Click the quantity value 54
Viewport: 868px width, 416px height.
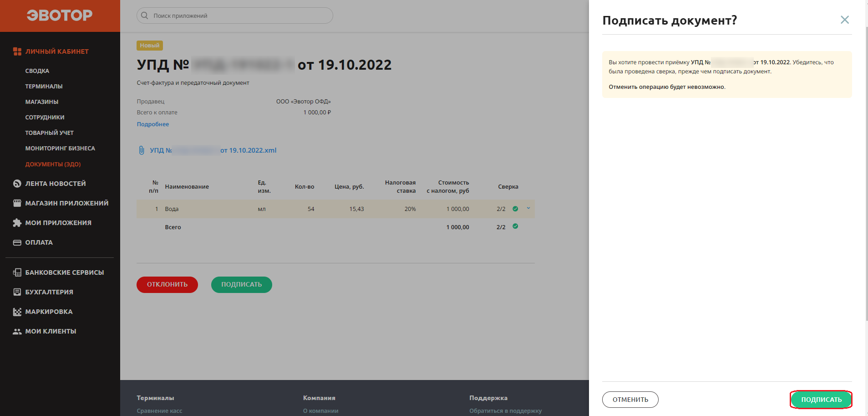[x=311, y=209]
